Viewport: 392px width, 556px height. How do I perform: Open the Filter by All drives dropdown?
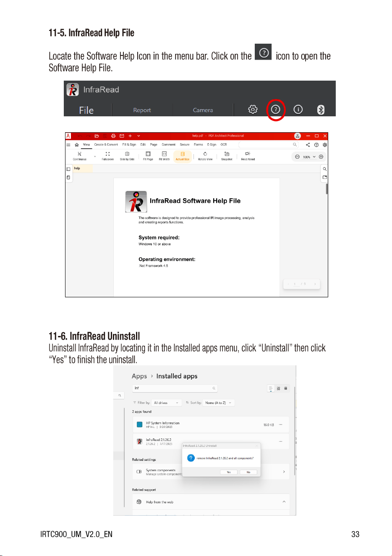167,403
